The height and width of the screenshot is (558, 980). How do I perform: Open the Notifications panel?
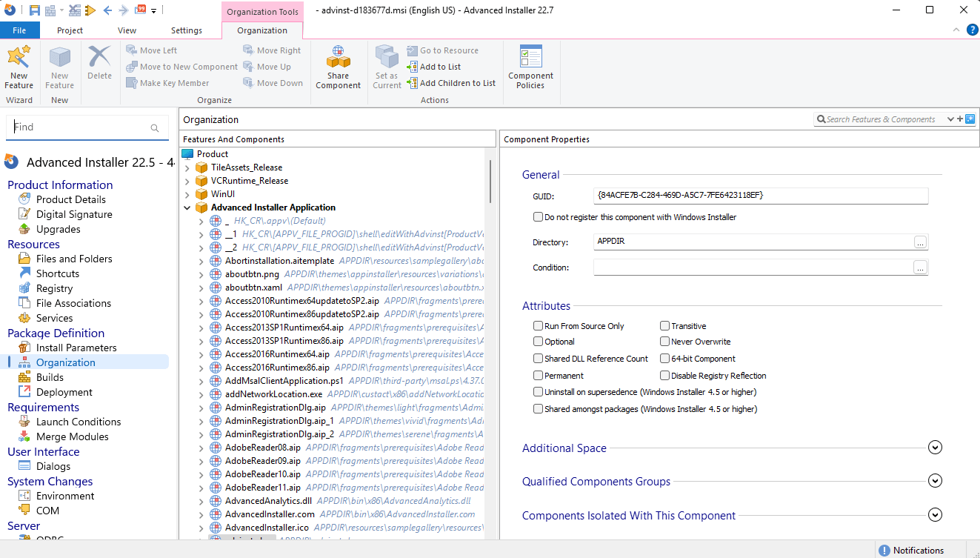point(910,550)
